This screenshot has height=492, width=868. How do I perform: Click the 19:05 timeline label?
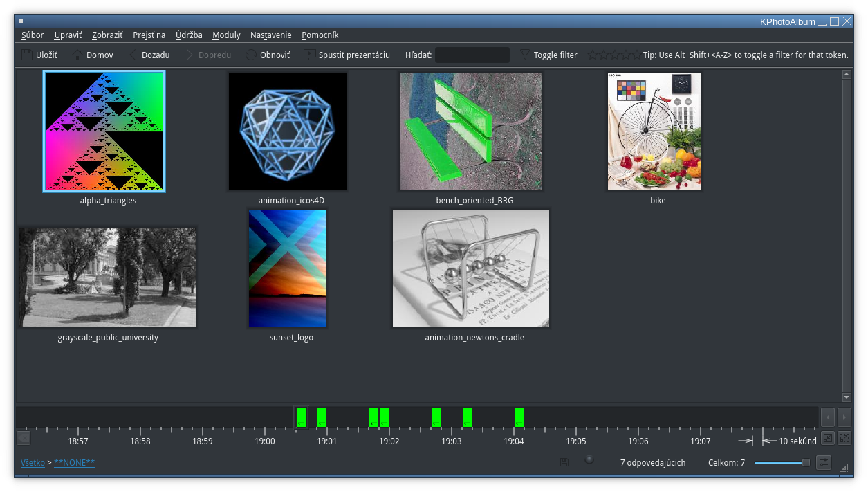pyautogui.click(x=576, y=441)
